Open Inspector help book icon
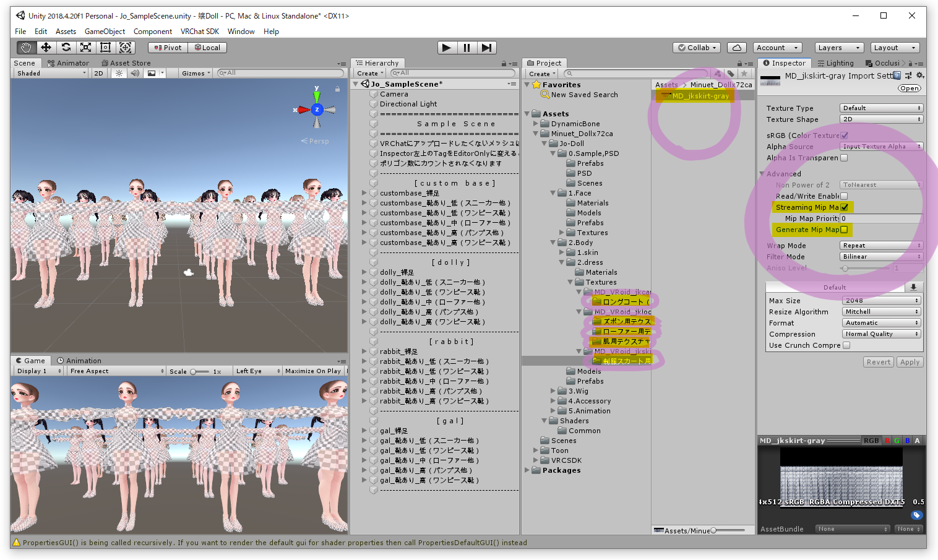This screenshot has width=938, height=560. click(897, 75)
